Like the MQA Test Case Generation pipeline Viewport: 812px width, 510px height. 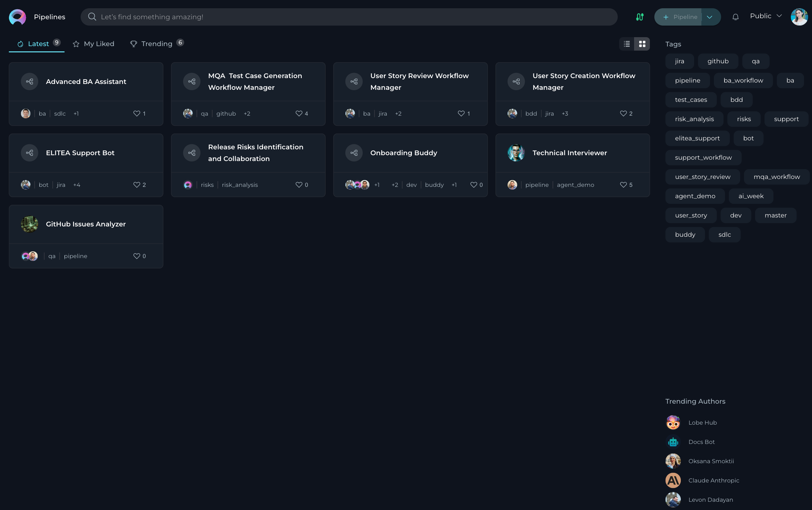pos(299,114)
